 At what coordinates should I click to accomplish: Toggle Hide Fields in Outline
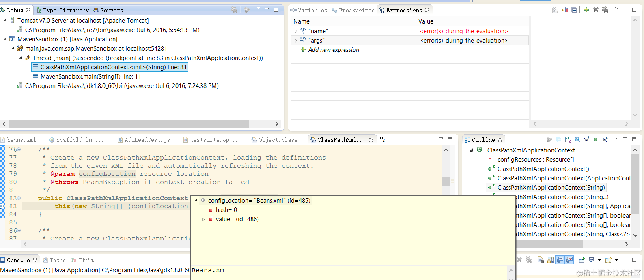tap(577, 140)
